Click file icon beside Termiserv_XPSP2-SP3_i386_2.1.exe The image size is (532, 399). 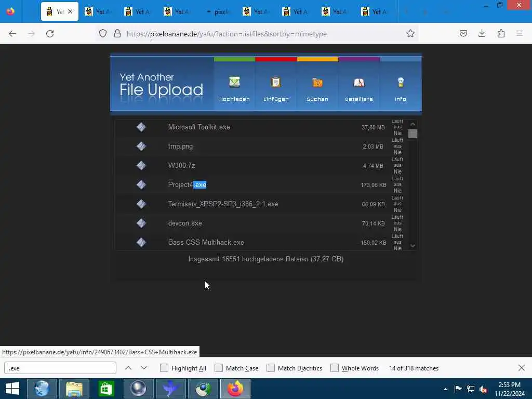tap(141, 204)
